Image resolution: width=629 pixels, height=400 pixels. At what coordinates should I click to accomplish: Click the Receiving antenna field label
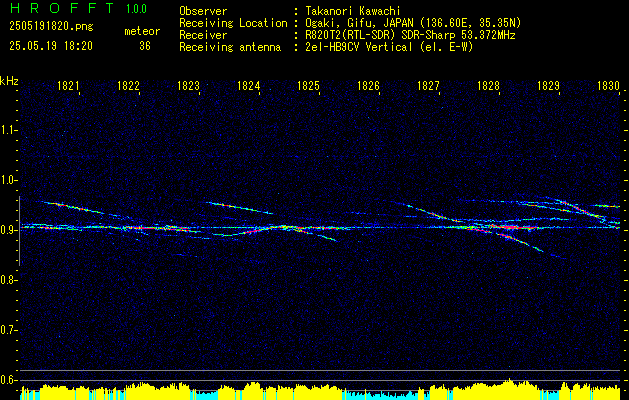coord(230,47)
